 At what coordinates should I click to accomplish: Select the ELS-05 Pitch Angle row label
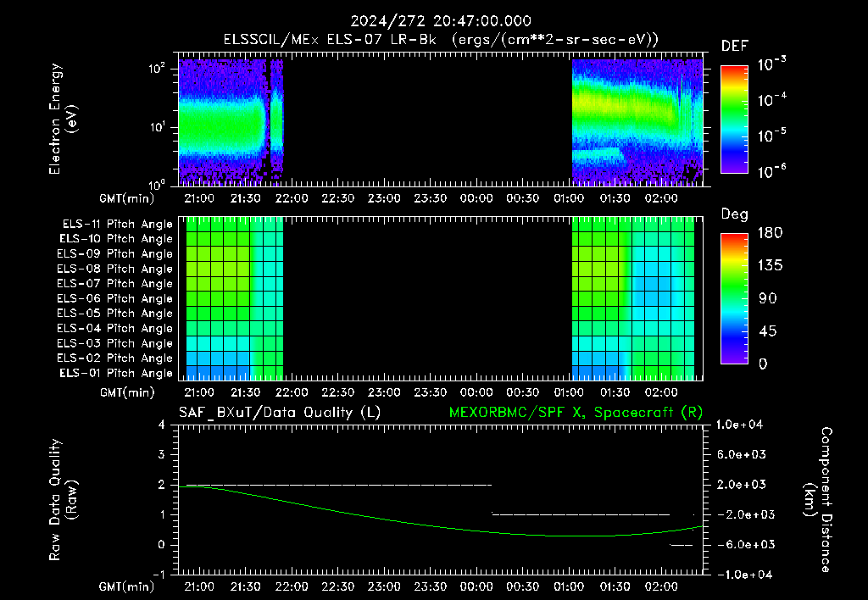[114, 314]
